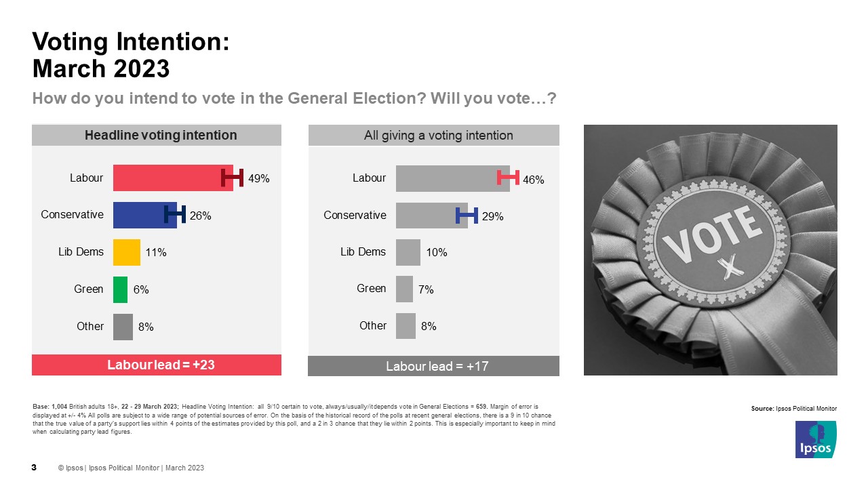Click the red Labour lead = +23 banner

pyautogui.click(x=157, y=365)
